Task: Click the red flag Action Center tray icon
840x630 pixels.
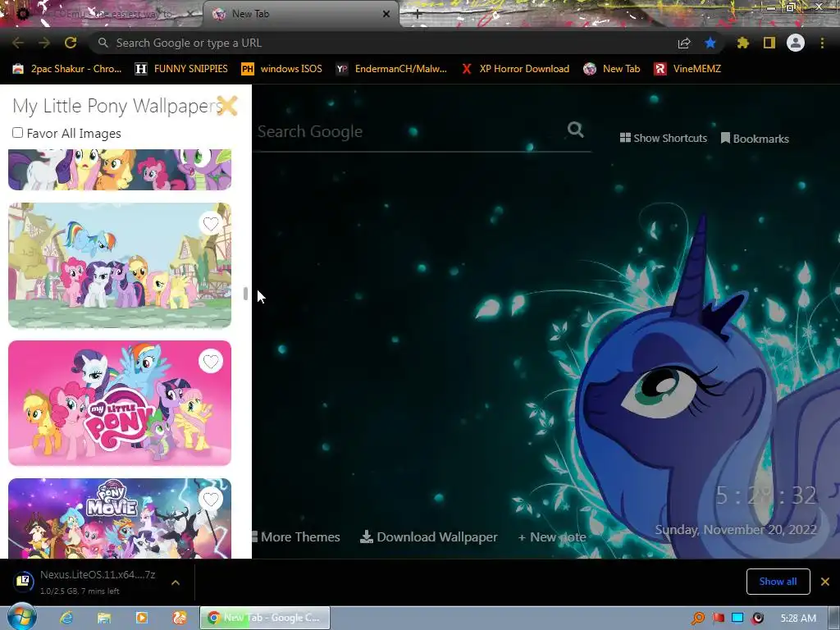Action: [x=718, y=619]
